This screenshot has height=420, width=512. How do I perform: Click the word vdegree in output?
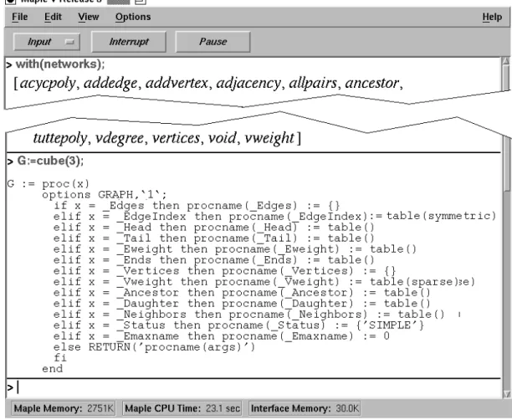[x=119, y=138]
